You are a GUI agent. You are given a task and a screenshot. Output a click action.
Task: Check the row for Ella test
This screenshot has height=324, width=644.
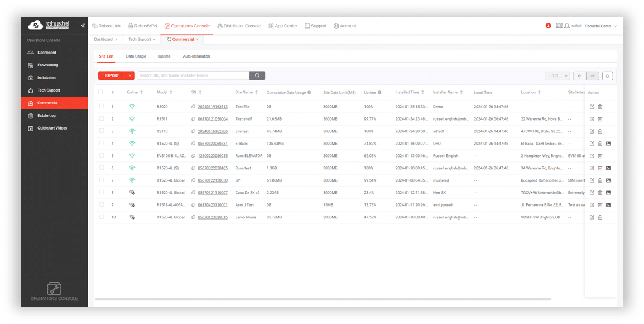tap(102, 131)
